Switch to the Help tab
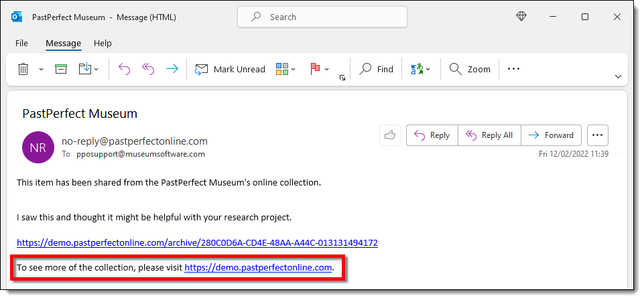 point(103,43)
